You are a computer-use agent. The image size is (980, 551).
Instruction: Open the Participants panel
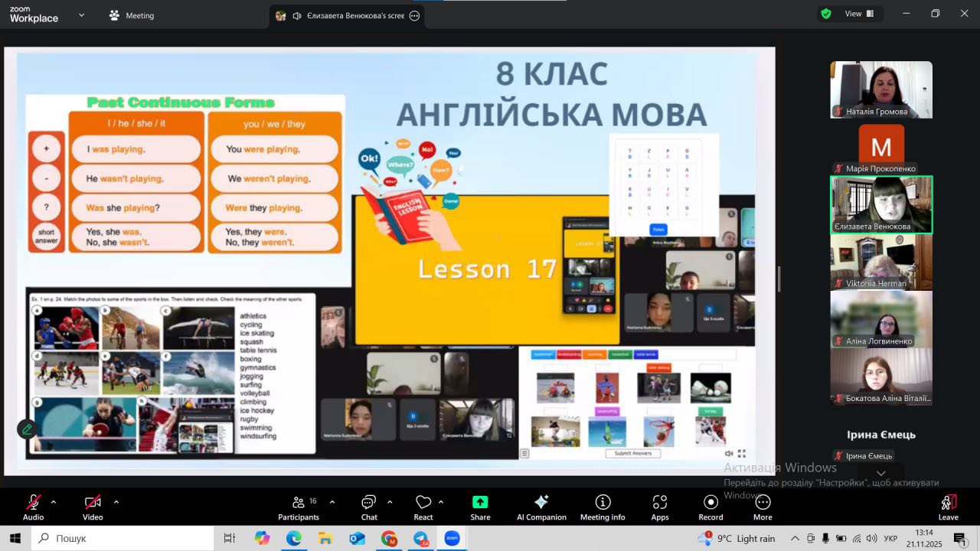[x=299, y=507]
